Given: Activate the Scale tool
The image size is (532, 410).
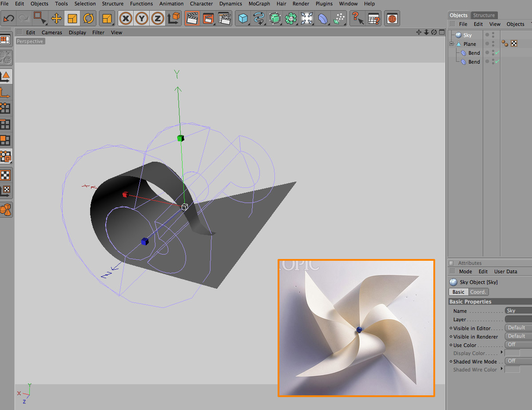Looking at the screenshot, I should (72, 18).
